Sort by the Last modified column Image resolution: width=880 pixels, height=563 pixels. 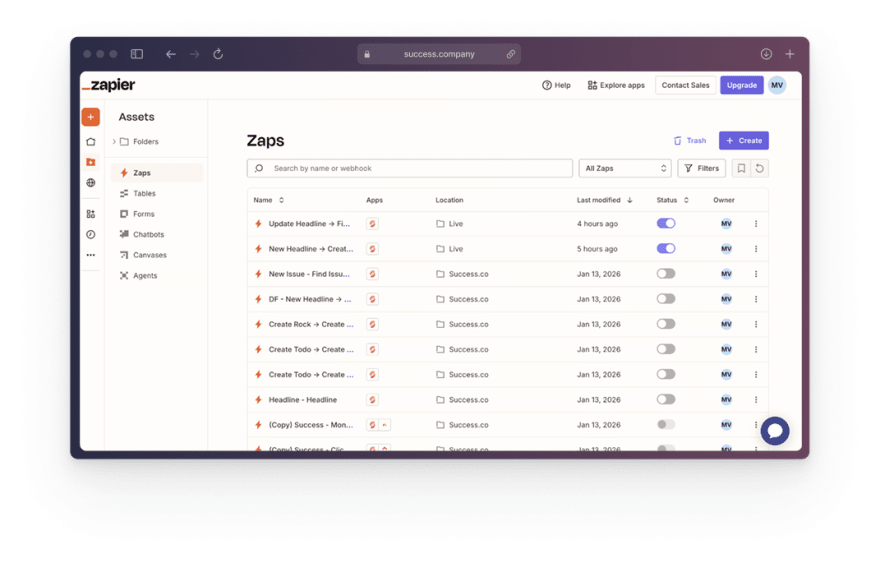click(604, 200)
